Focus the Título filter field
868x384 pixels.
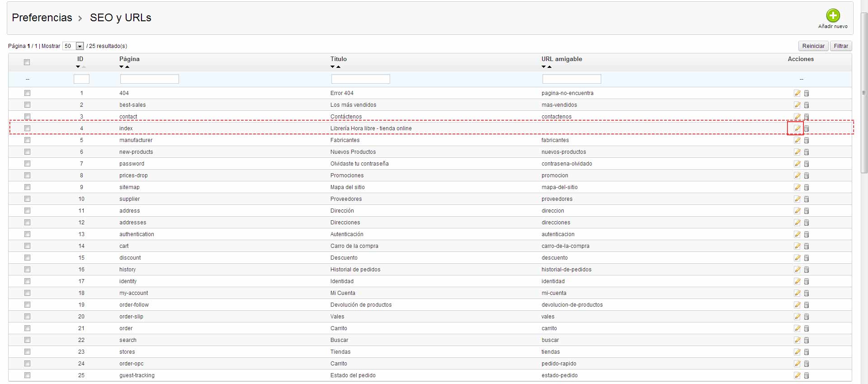click(361, 79)
